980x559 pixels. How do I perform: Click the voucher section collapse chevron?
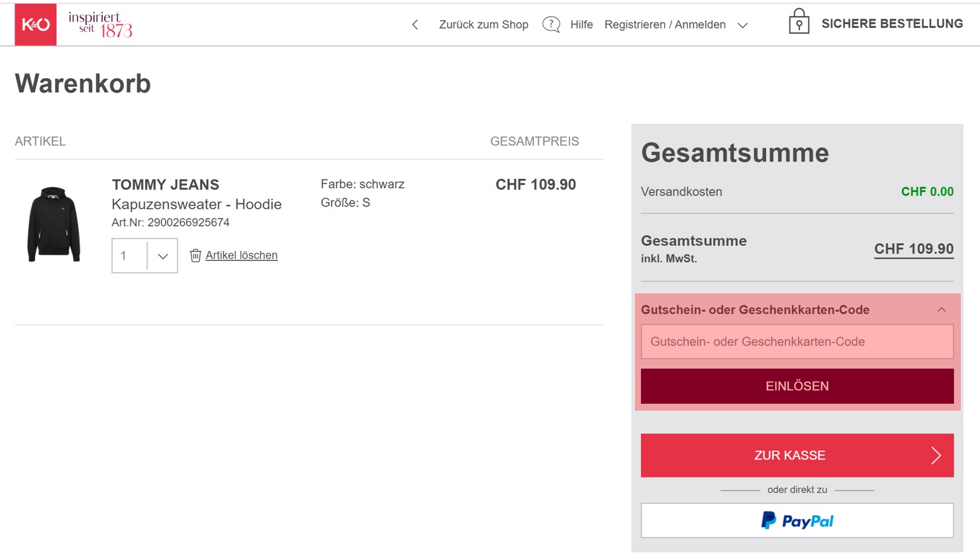click(942, 310)
